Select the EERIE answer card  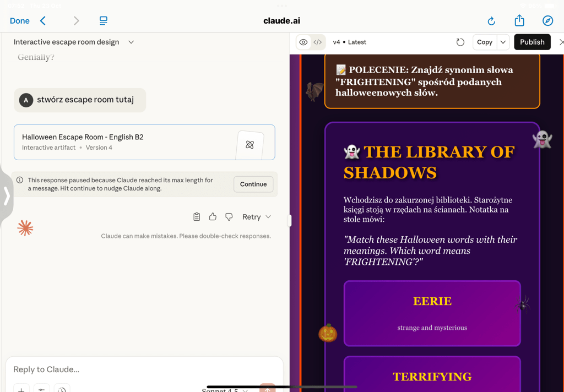(x=432, y=313)
